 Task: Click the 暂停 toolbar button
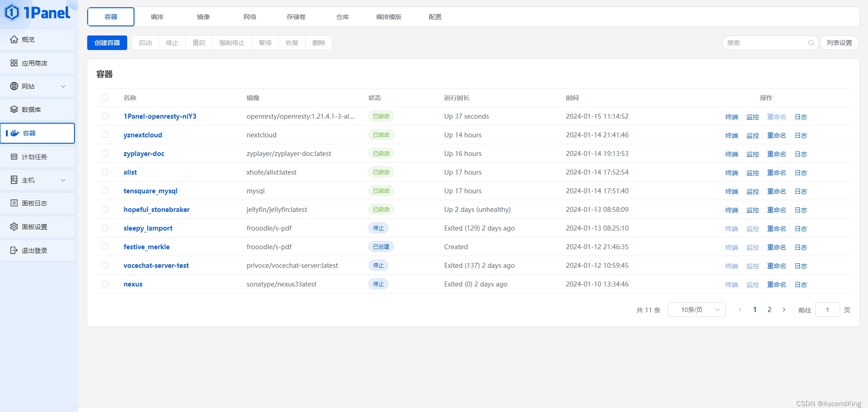pos(265,43)
